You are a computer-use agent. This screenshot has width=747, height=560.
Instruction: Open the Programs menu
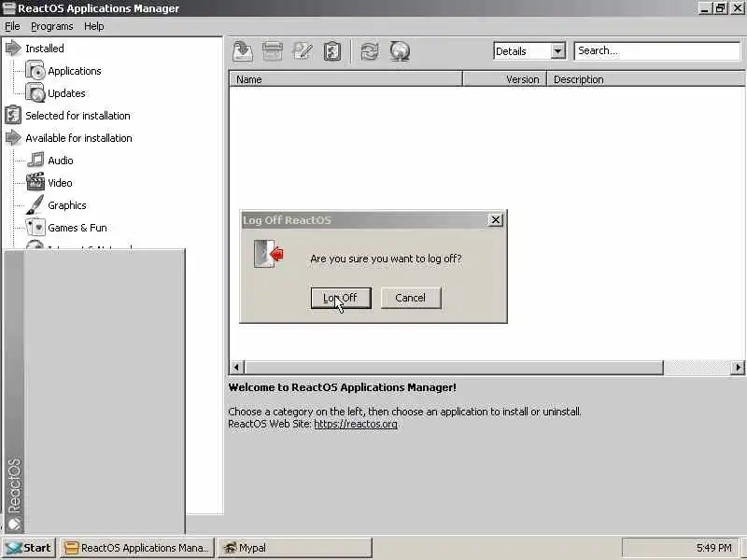point(52,26)
